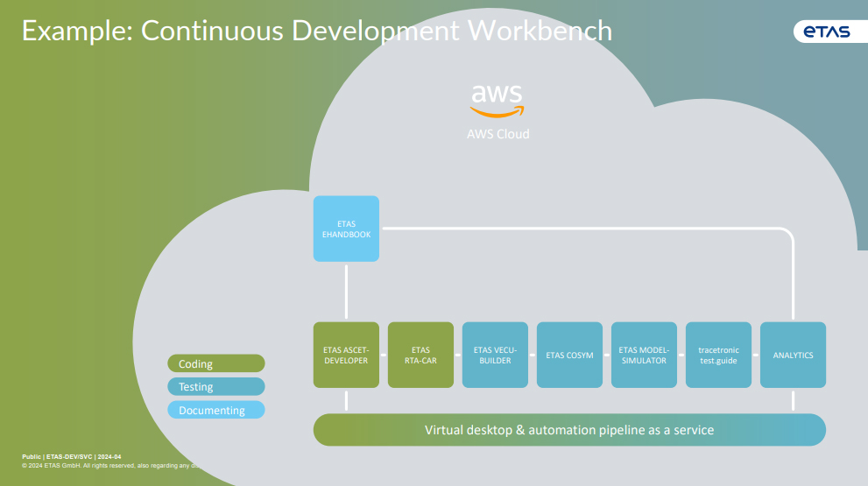Click the tracetronic test.guide block
Image resolution: width=868 pixels, height=486 pixels.
coord(718,355)
